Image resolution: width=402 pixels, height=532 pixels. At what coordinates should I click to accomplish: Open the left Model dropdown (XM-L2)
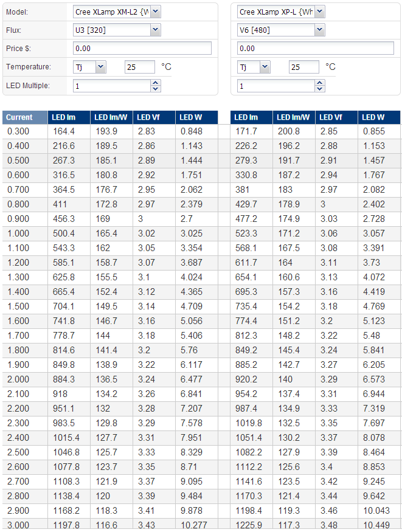(116, 12)
